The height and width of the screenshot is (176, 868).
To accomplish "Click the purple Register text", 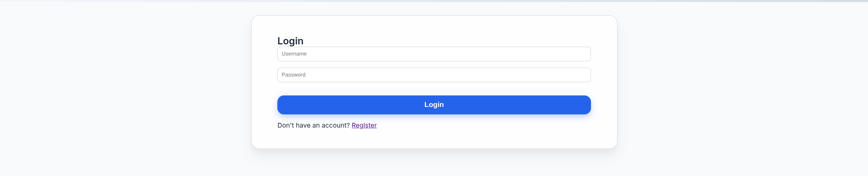I will click(x=364, y=126).
